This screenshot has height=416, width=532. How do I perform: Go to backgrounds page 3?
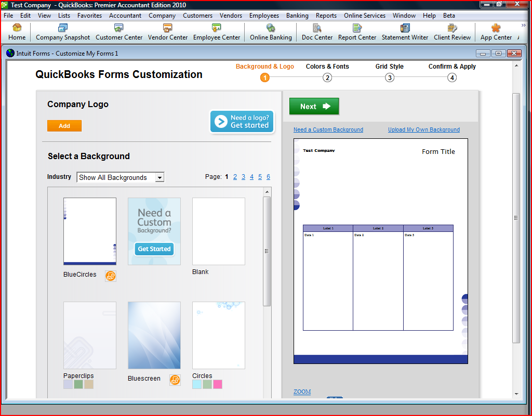click(x=243, y=177)
